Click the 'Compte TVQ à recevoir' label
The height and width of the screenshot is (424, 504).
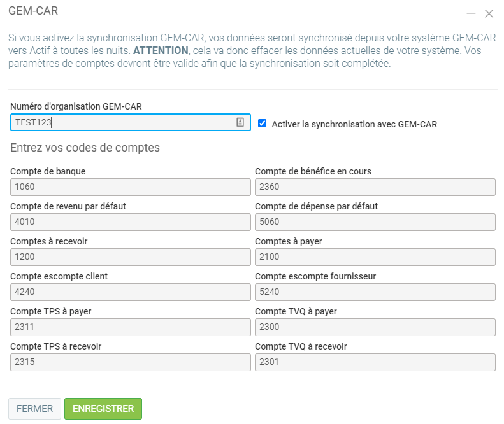click(301, 346)
